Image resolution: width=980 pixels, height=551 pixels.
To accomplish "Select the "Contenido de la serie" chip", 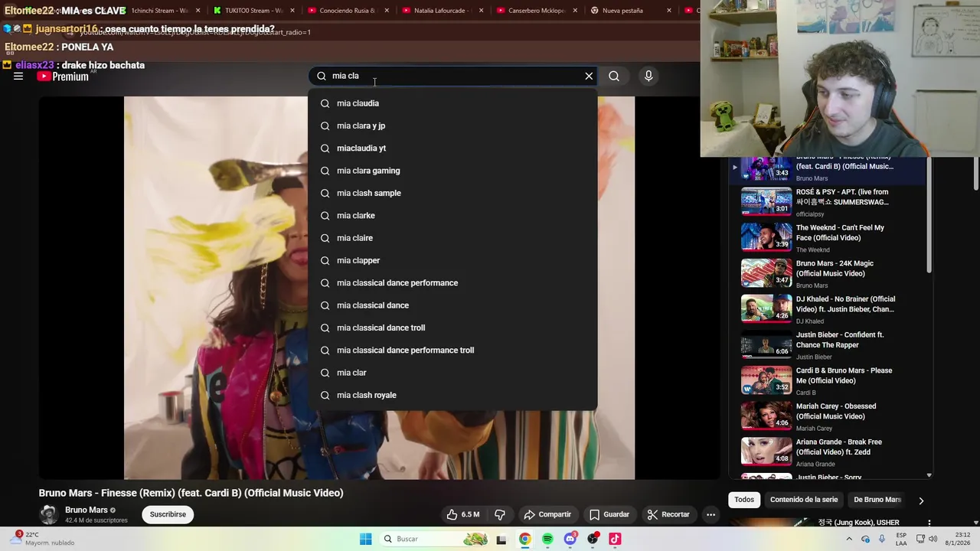I will tap(804, 500).
